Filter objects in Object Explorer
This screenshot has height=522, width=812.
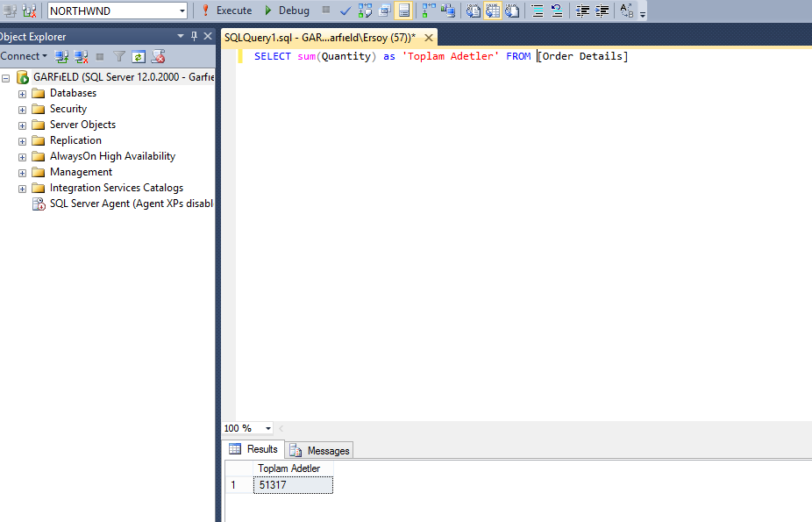119,55
